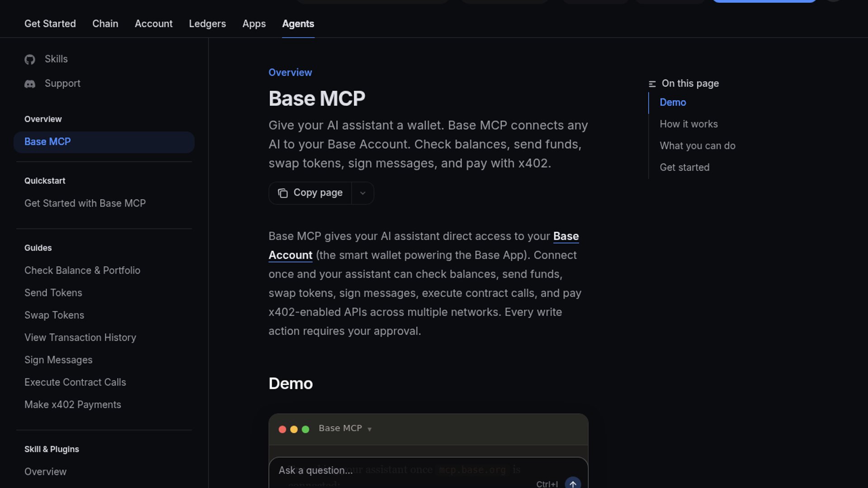
Task: Click the Guides sidebar heading
Action: coord(38,248)
